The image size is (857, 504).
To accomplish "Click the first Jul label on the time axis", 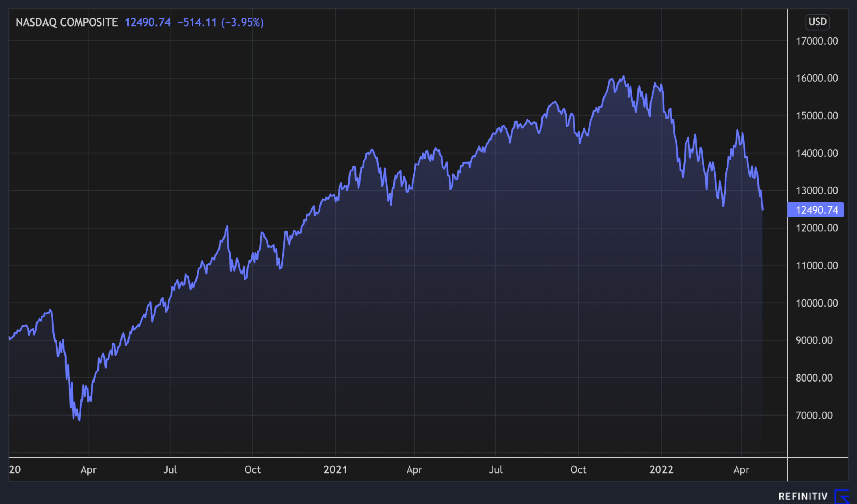I will click(x=170, y=470).
